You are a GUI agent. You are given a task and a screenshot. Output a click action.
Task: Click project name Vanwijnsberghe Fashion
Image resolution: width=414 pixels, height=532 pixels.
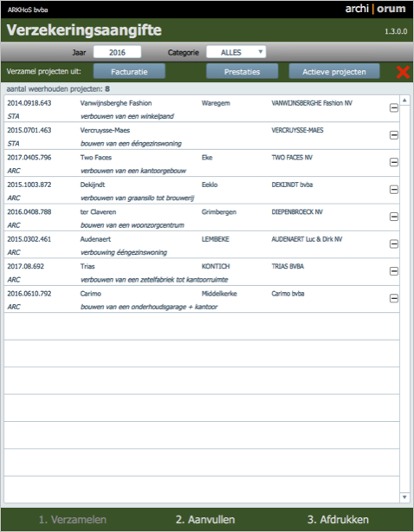(x=116, y=103)
